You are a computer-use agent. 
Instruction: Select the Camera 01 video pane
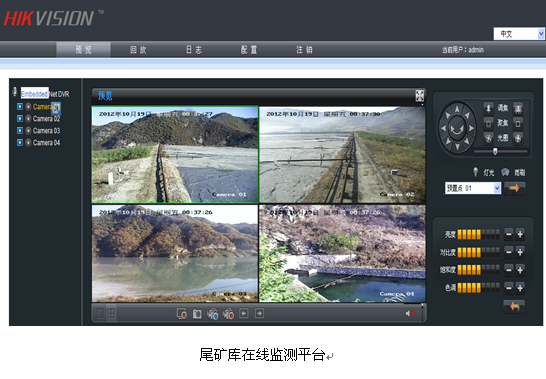[x=175, y=154]
